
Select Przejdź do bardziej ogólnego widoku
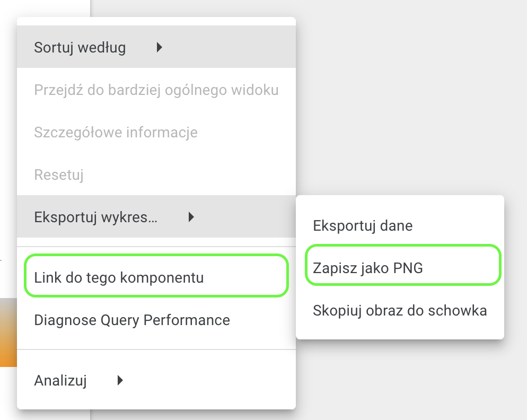[x=156, y=90]
